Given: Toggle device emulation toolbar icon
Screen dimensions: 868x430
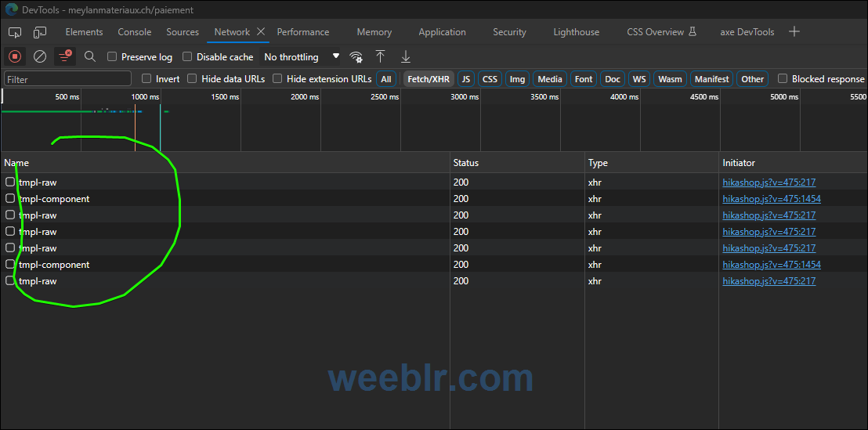Looking at the screenshot, I should (x=40, y=32).
